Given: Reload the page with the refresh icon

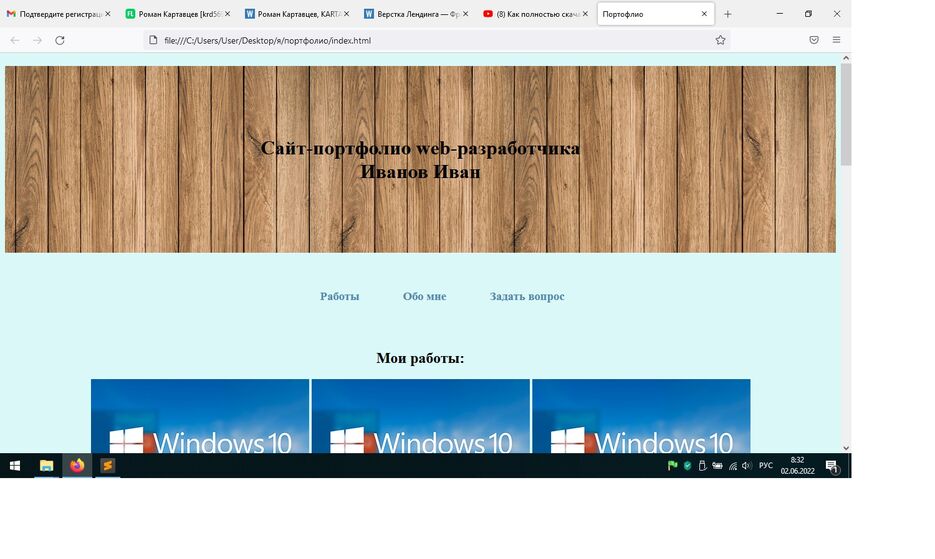Looking at the screenshot, I should [x=60, y=40].
